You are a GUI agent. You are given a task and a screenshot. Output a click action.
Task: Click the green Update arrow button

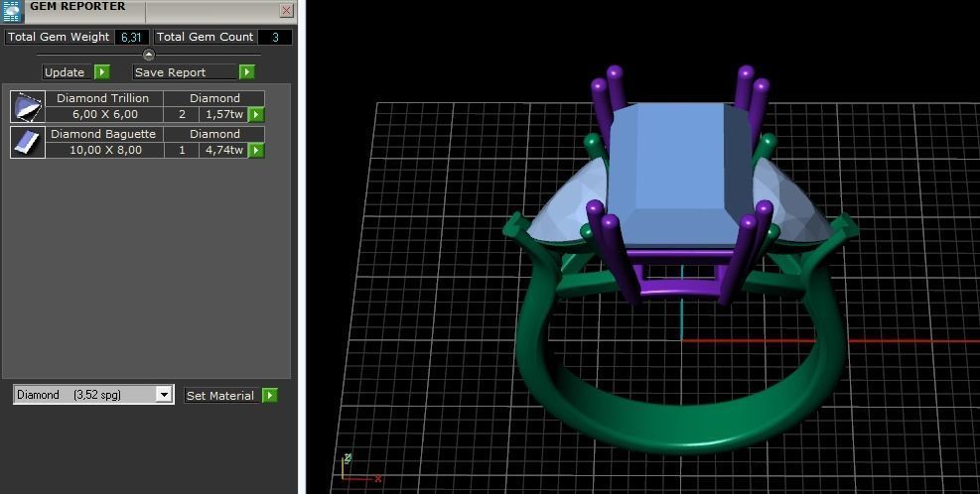[102, 71]
